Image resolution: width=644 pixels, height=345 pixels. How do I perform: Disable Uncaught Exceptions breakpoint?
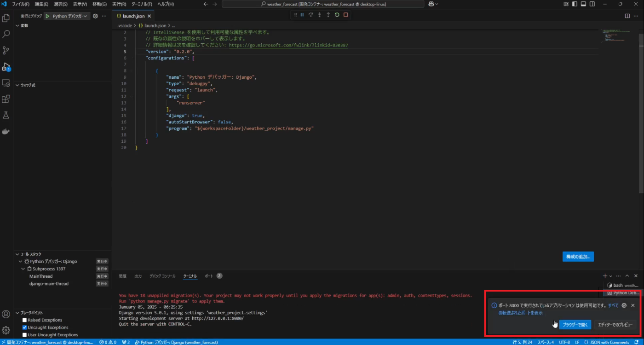coord(25,327)
